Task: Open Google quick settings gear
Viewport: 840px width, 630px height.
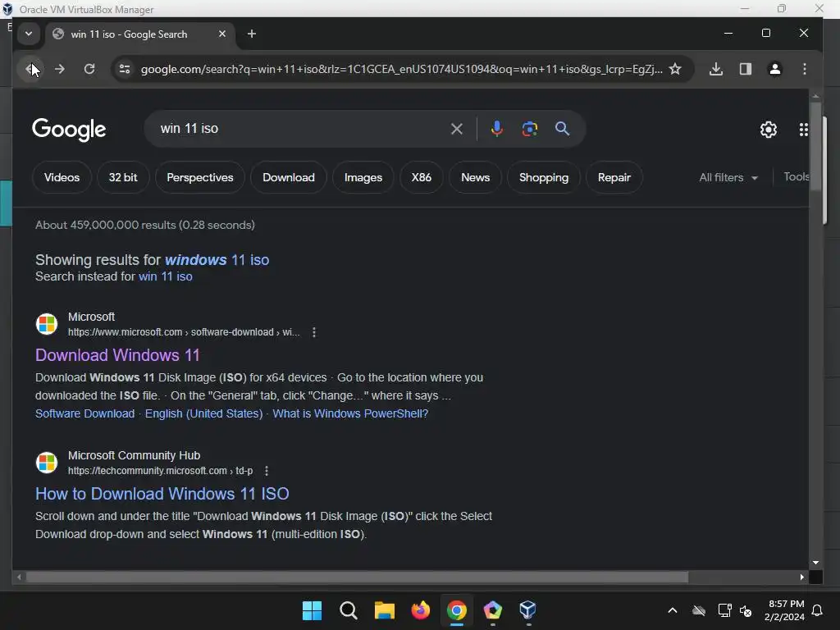Action: pos(769,129)
